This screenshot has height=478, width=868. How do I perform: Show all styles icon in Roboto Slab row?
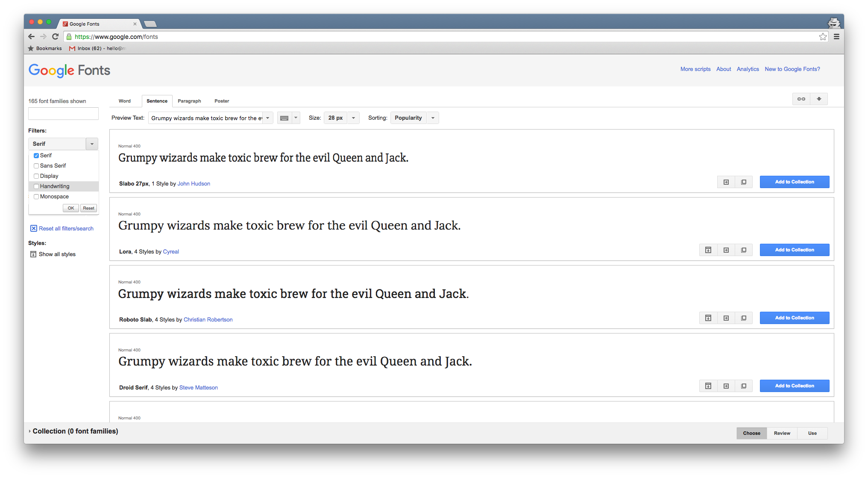(x=708, y=318)
